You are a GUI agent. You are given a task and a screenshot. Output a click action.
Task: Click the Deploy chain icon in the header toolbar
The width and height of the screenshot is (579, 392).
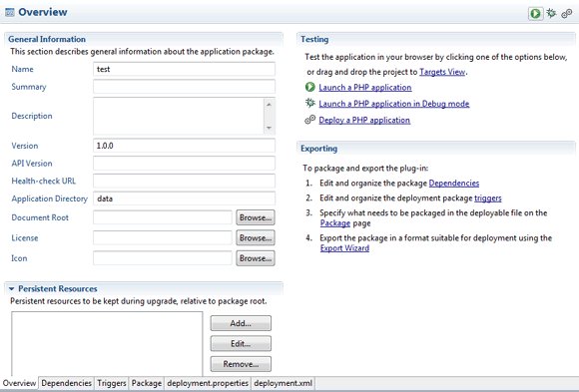pos(566,14)
